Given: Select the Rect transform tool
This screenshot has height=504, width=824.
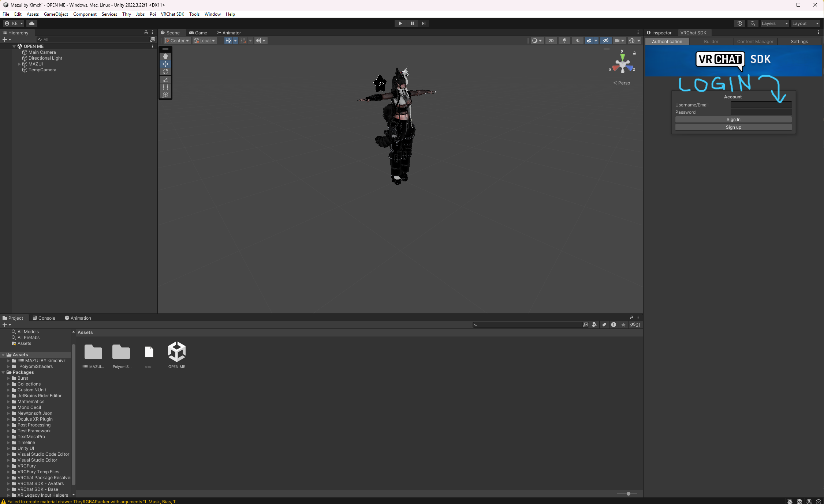Looking at the screenshot, I should [165, 87].
